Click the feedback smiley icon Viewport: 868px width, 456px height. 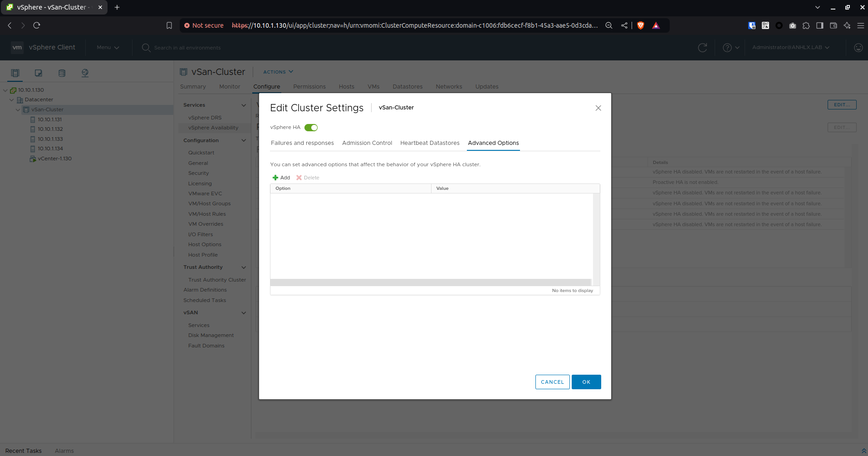coord(858,48)
